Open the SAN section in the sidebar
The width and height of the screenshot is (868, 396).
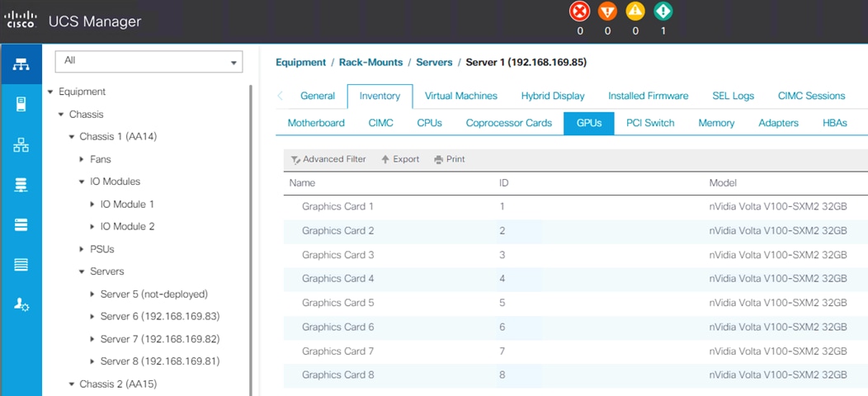(21, 186)
